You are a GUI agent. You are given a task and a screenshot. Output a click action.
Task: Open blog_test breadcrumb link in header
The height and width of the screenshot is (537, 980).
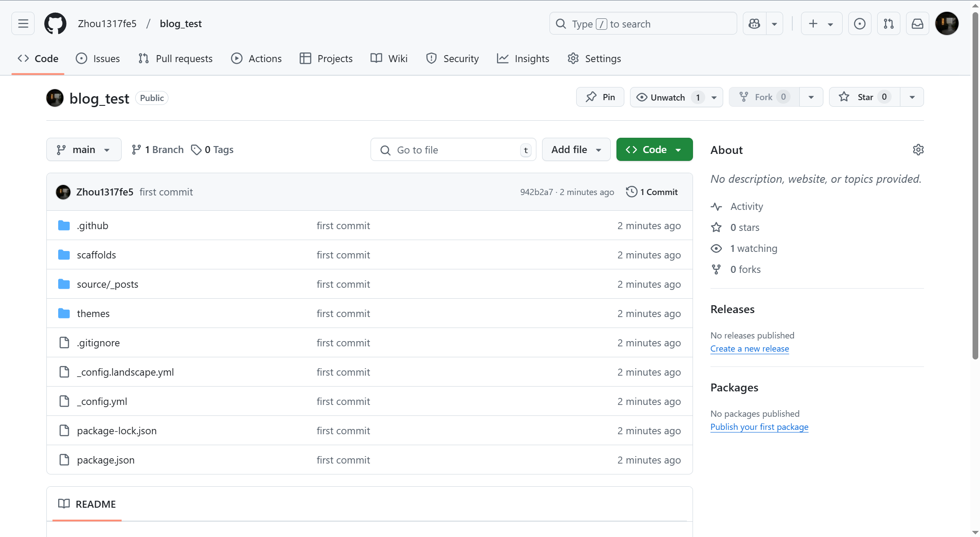tap(181, 24)
